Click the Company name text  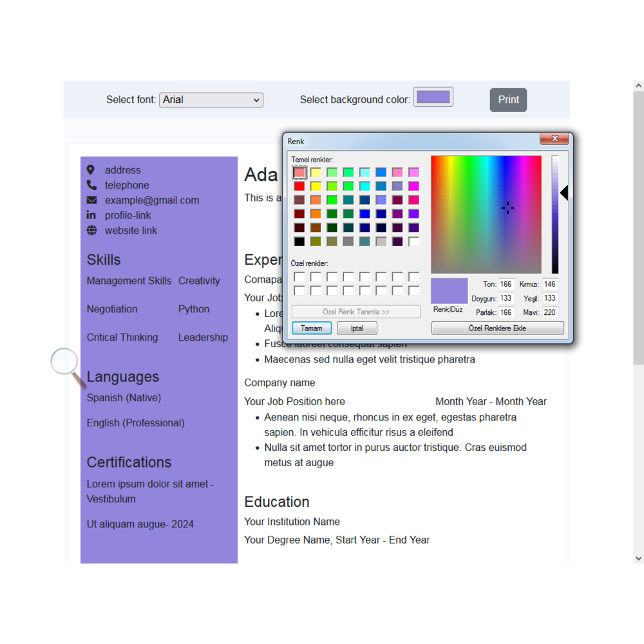279,383
